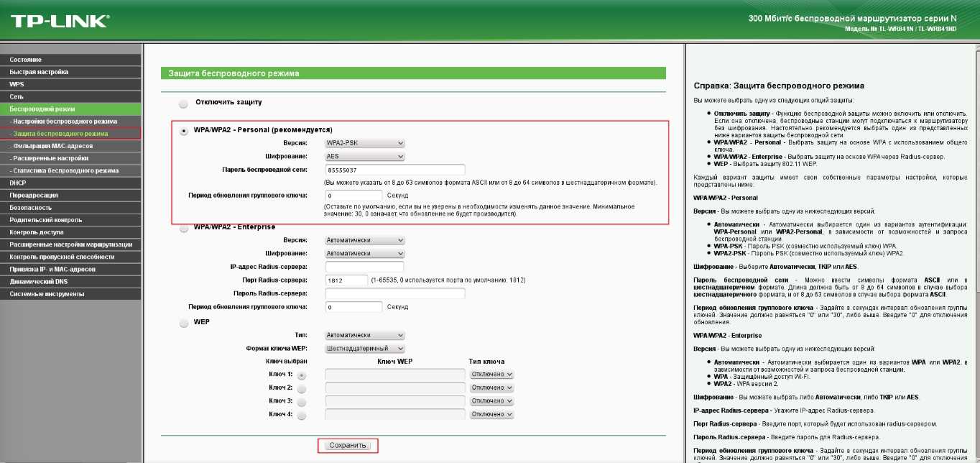Expand the WEP 'Тип' dropdown
Image resolution: width=980 pixels, height=463 pixels.
point(365,336)
